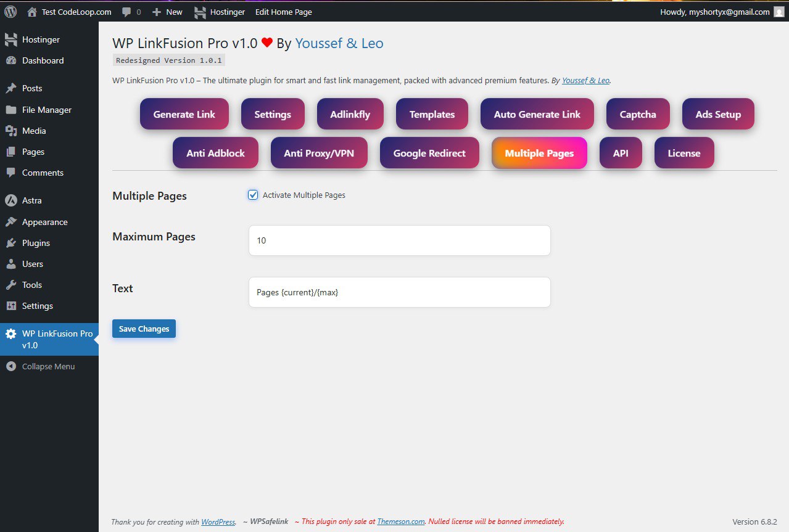Viewport: 789px width, 532px height.
Task: Click the user avatar at top right
Action: coord(779,12)
